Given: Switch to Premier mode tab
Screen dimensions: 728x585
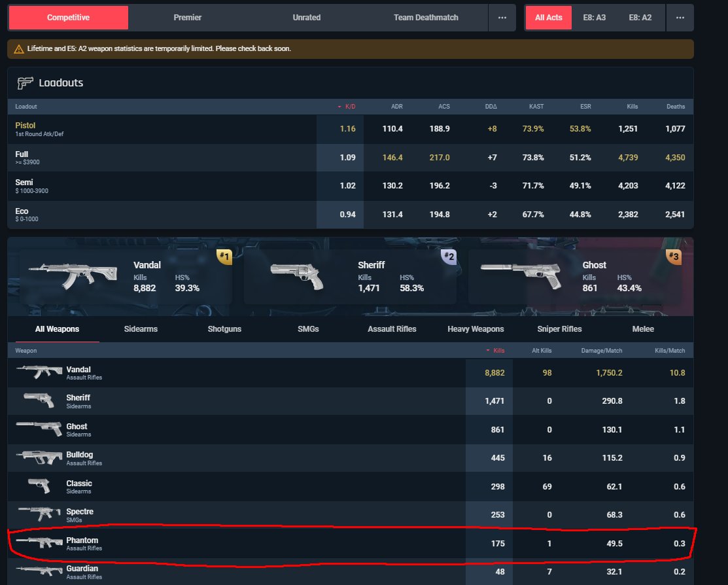Looking at the screenshot, I should tap(188, 18).
